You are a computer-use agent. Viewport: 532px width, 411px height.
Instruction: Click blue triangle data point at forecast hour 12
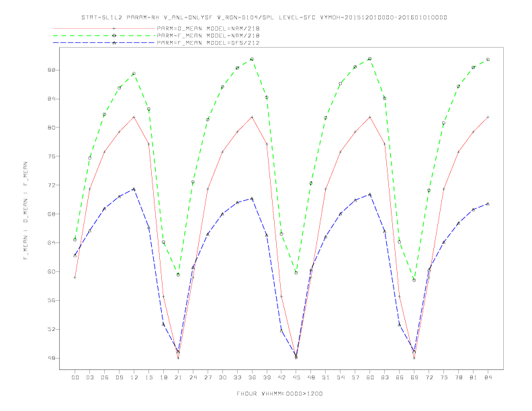[134, 189]
